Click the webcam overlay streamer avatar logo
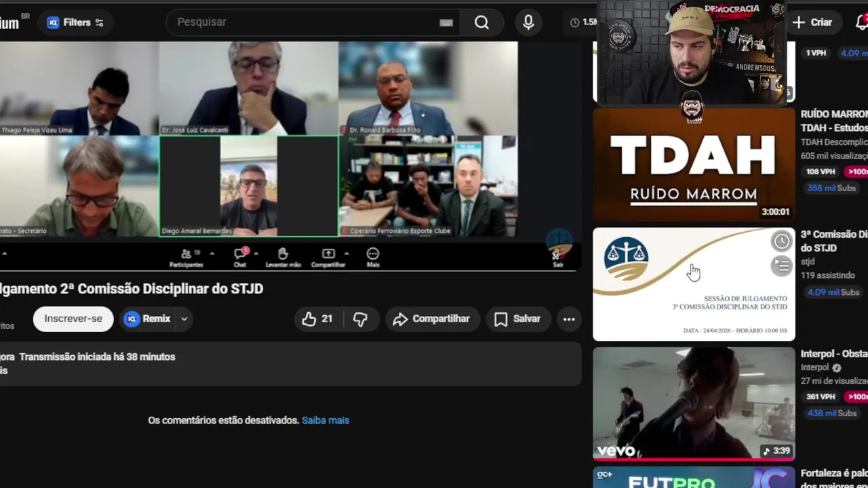The width and height of the screenshot is (868, 488). tap(692, 106)
